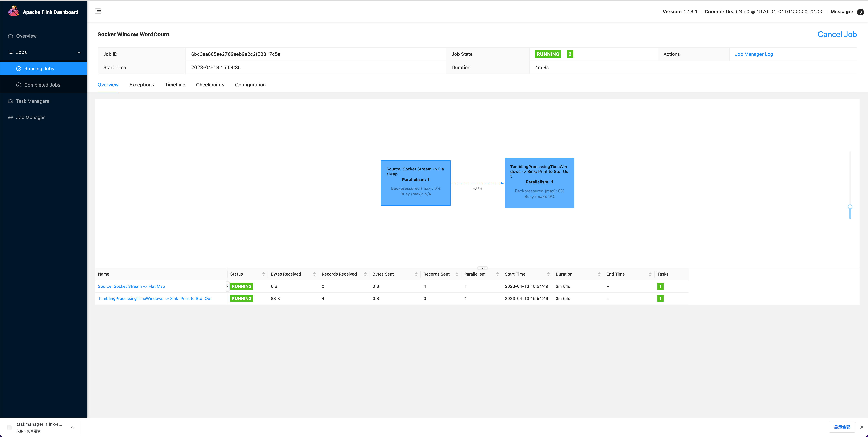868x437 pixels.
Task: Sort table by Records Sent
Action: 457,274
